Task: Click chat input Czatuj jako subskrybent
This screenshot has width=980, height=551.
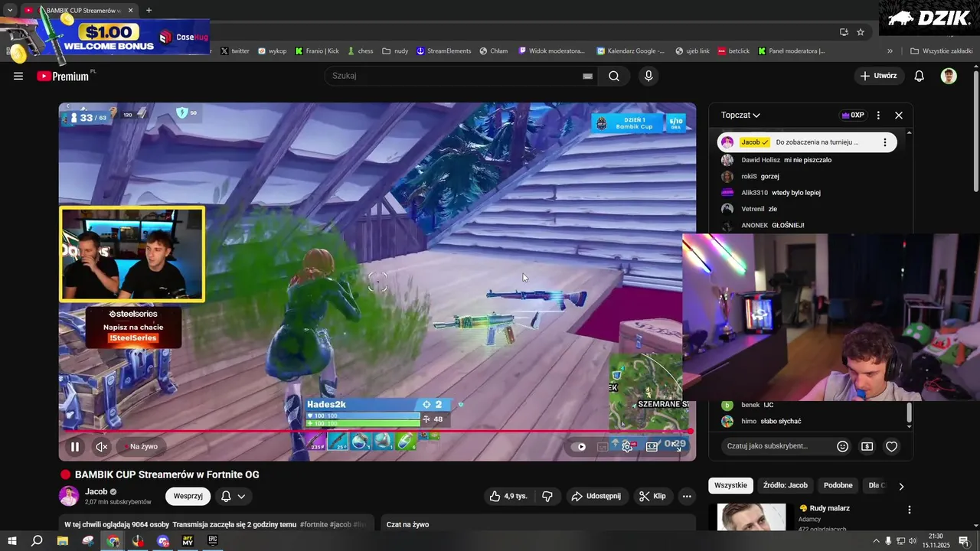Action: [777, 446]
